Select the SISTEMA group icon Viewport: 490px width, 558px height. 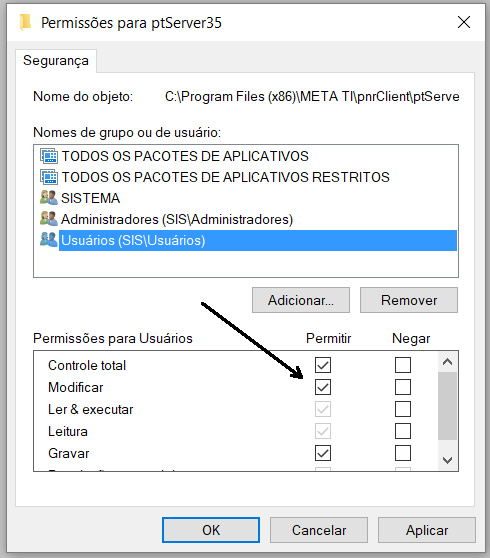[49, 198]
